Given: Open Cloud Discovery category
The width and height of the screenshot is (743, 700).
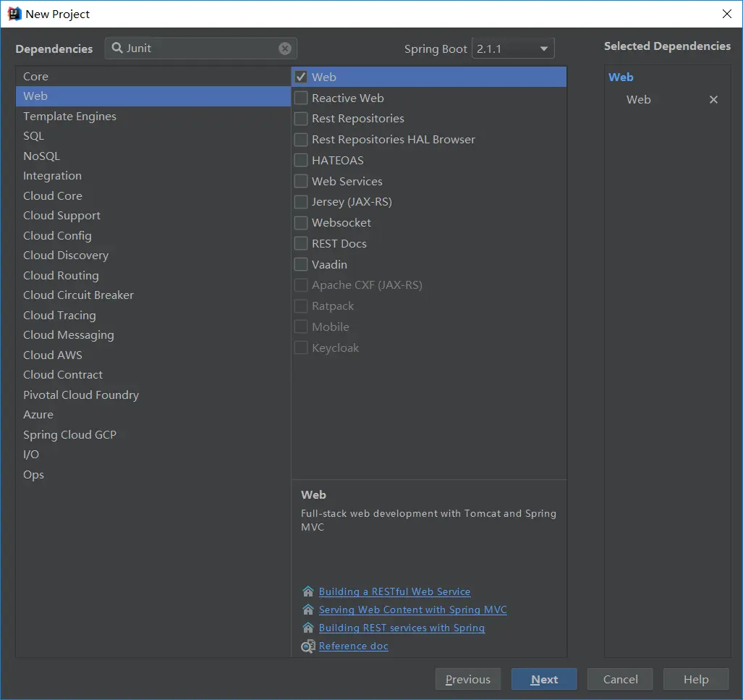Looking at the screenshot, I should coord(153,256).
